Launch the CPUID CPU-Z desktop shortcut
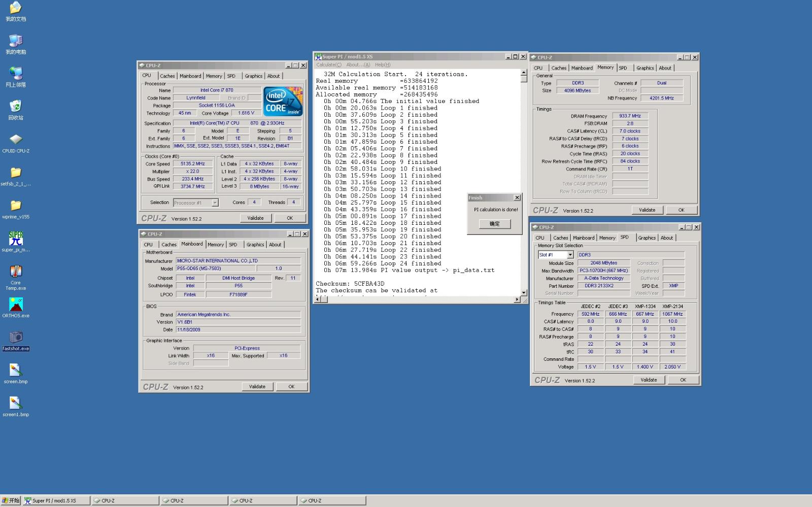The width and height of the screenshot is (812, 507). pos(16,143)
